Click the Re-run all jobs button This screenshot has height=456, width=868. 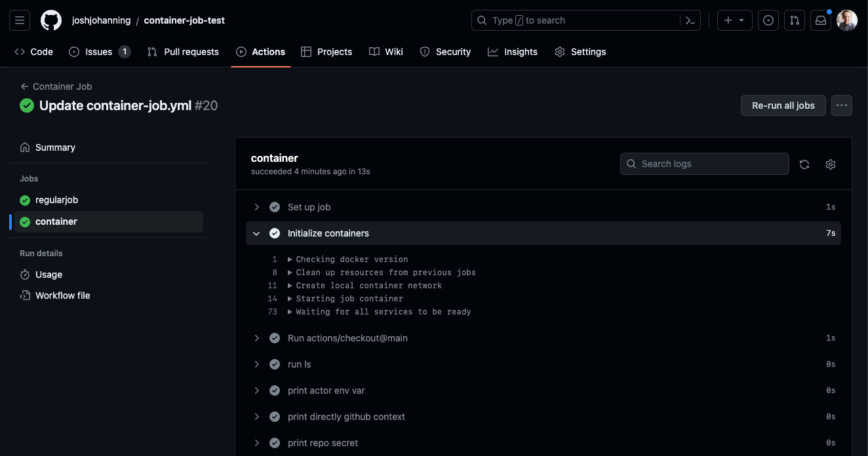click(783, 105)
